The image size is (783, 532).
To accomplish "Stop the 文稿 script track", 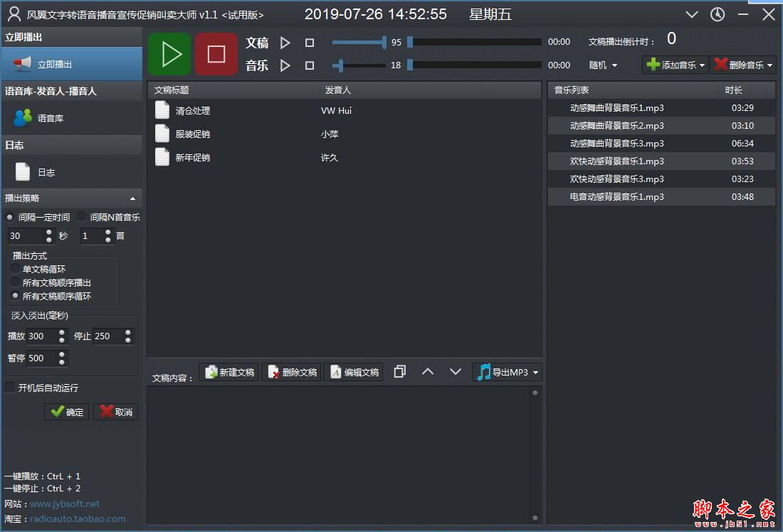I will (x=310, y=43).
